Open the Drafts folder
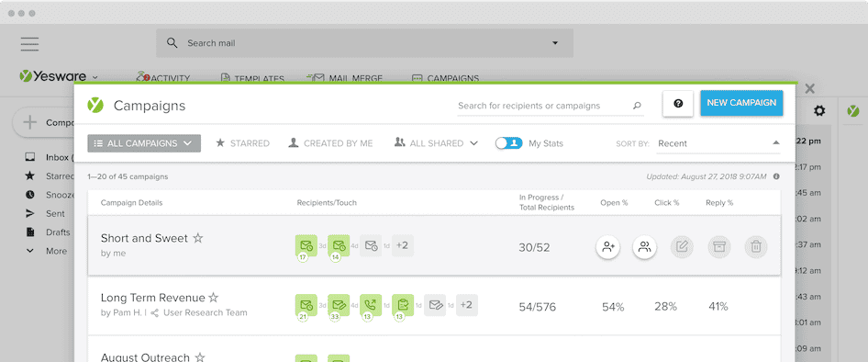The width and height of the screenshot is (868, 362). tap(48, 232)
